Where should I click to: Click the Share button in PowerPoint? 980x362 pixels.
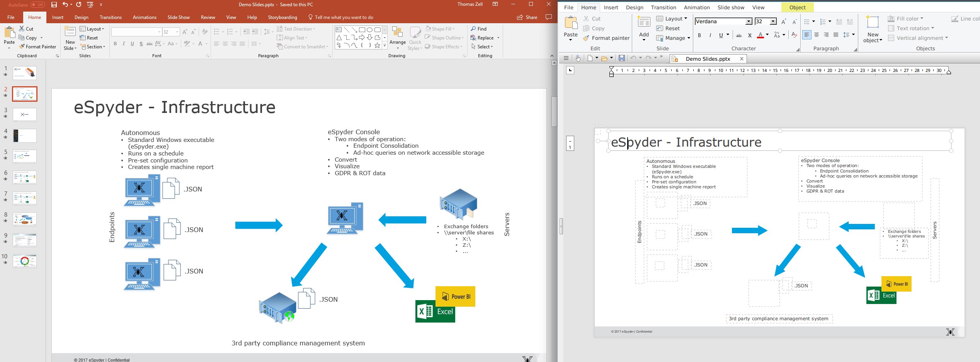(527, 17)
